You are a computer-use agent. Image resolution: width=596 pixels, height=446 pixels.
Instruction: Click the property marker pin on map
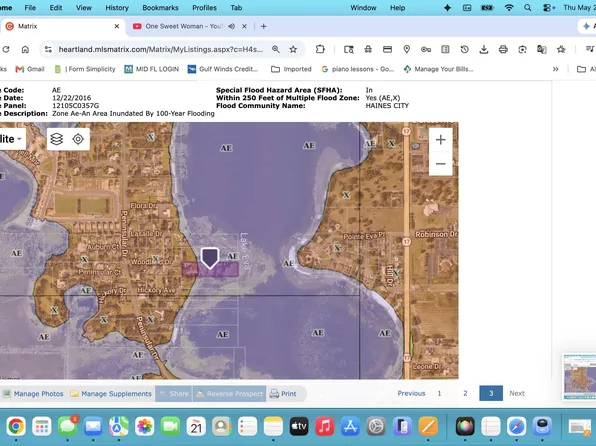point(210,258)
